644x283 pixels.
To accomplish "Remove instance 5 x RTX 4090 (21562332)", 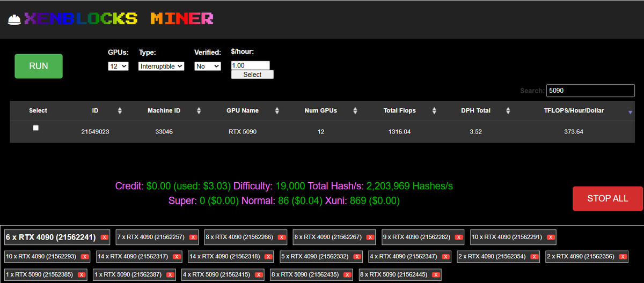I will pyautogui.click(x=357, y=257).
